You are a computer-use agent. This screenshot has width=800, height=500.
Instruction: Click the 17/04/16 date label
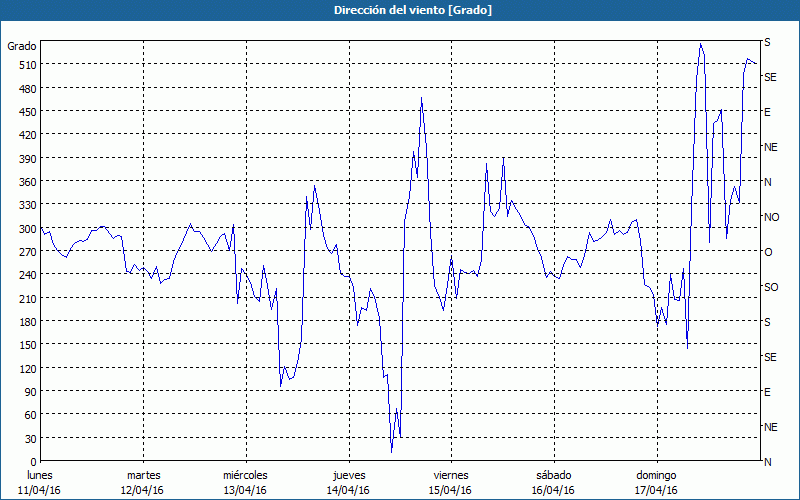(x=656, y=490)
